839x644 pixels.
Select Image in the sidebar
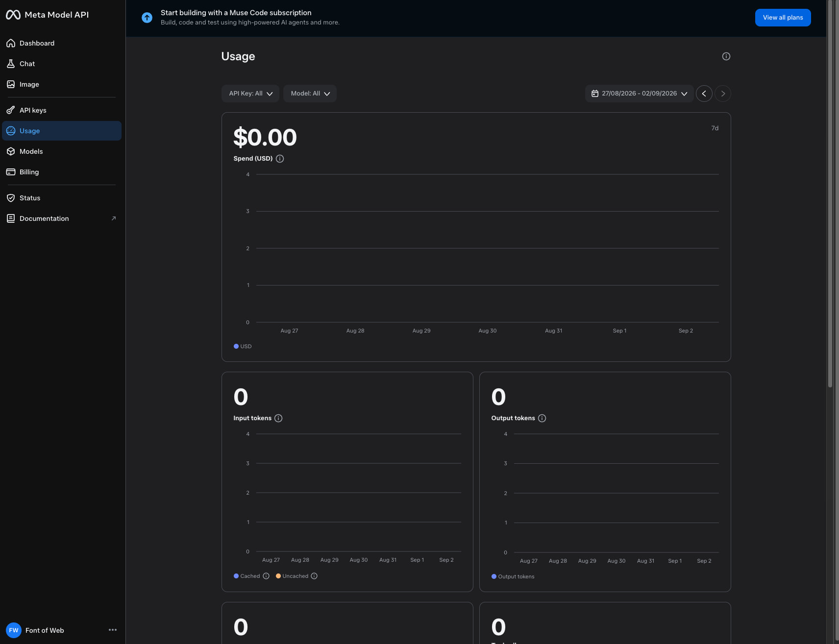pos(62,84)
